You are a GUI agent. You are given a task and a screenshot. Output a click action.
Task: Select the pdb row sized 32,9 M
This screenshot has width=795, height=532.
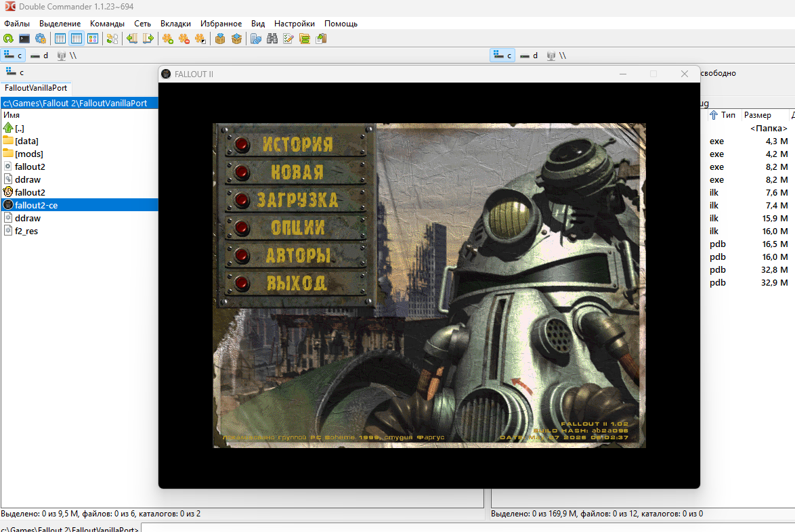click(748, 283)
